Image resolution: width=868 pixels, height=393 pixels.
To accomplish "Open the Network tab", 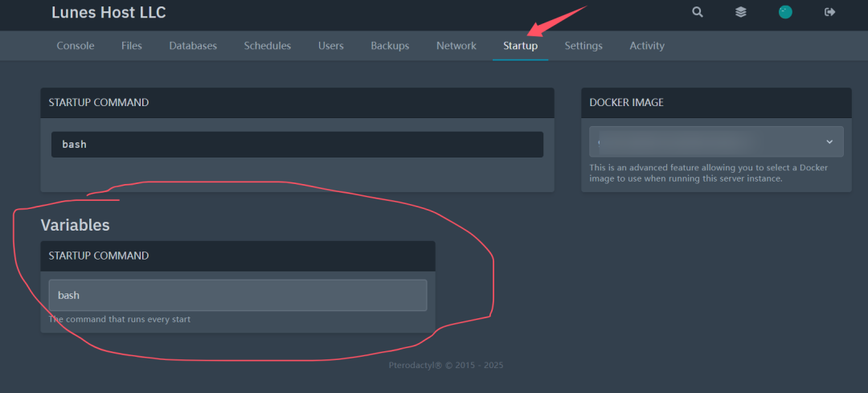I will [457, 46].
